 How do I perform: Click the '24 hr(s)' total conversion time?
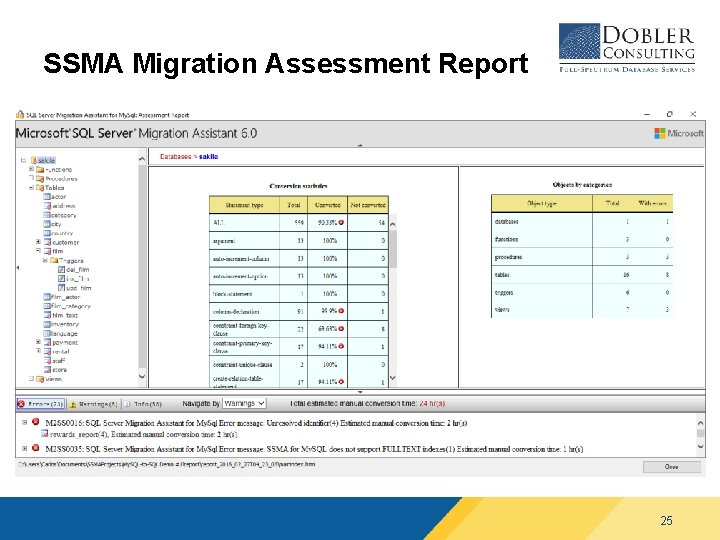click(432, 403)
